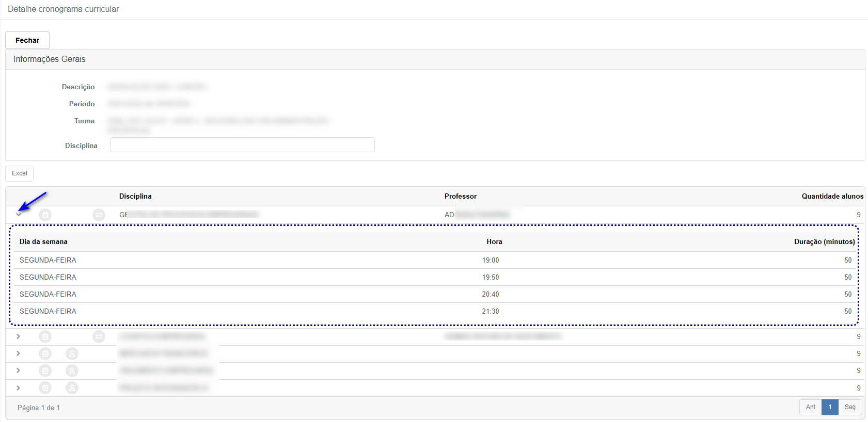Click the Professor column header
868x422 pixels.
click(460, 197)
